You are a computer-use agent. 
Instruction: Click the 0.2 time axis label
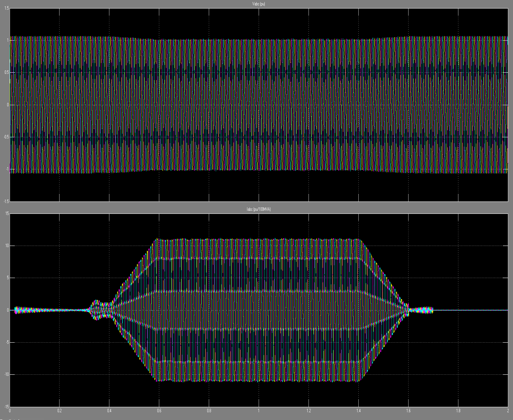pyautogui.click(x=60, y=411)
